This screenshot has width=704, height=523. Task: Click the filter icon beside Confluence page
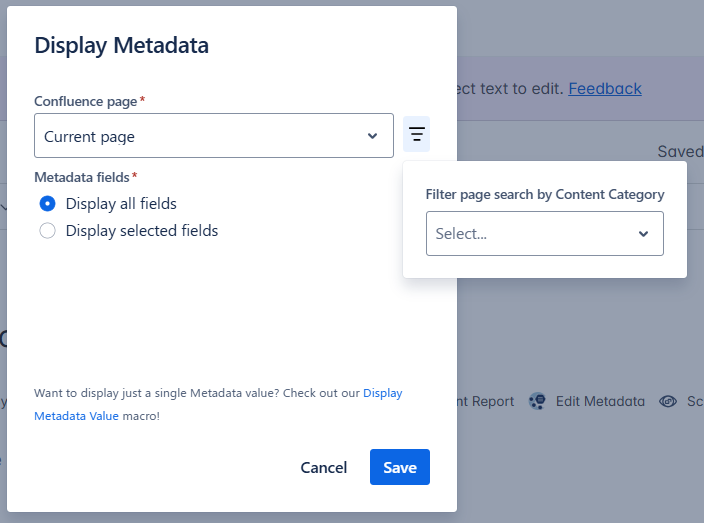tap(416, 135)
